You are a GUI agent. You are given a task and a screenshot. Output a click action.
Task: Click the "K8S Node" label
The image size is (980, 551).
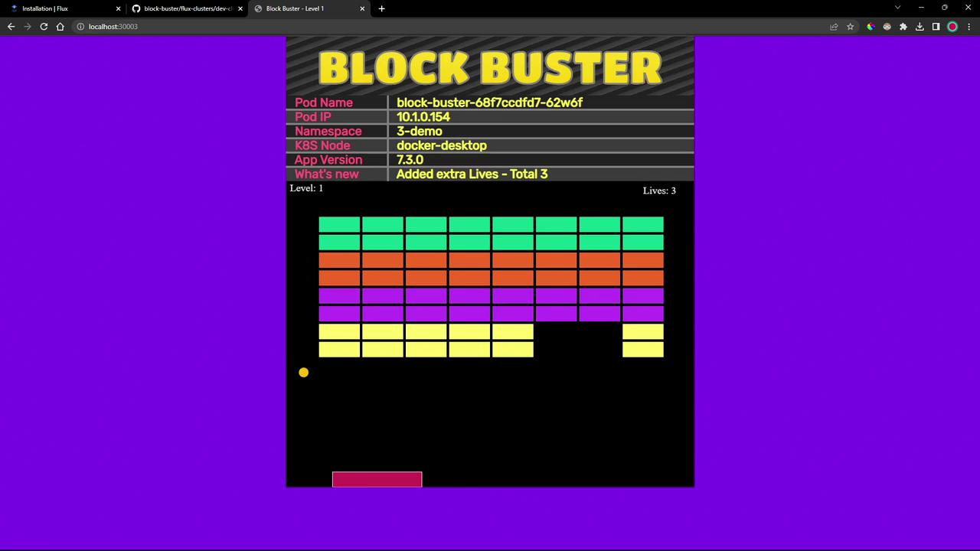(x=322, y=145)
